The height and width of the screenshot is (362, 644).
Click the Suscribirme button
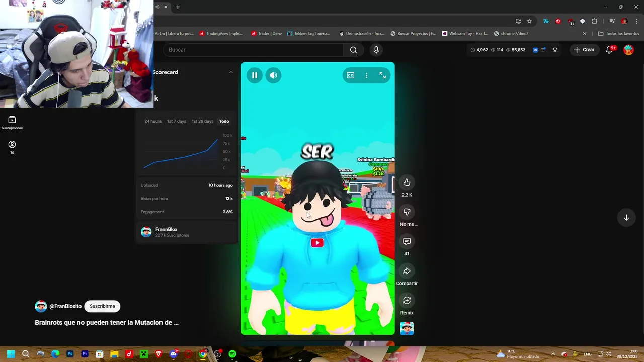click(x=102, y=306)
